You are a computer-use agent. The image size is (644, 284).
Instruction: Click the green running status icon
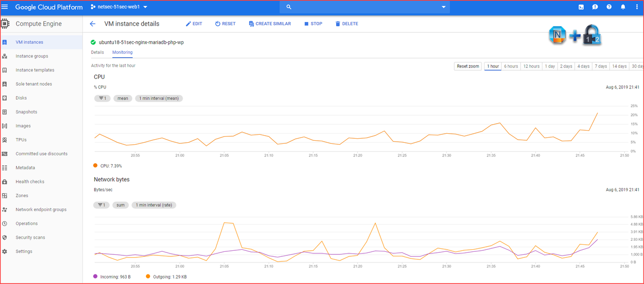[93, 42]
